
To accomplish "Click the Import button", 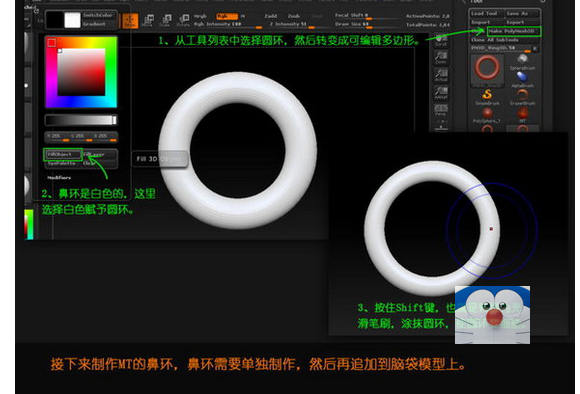I will pyautogui.click(x=487, y=22).
